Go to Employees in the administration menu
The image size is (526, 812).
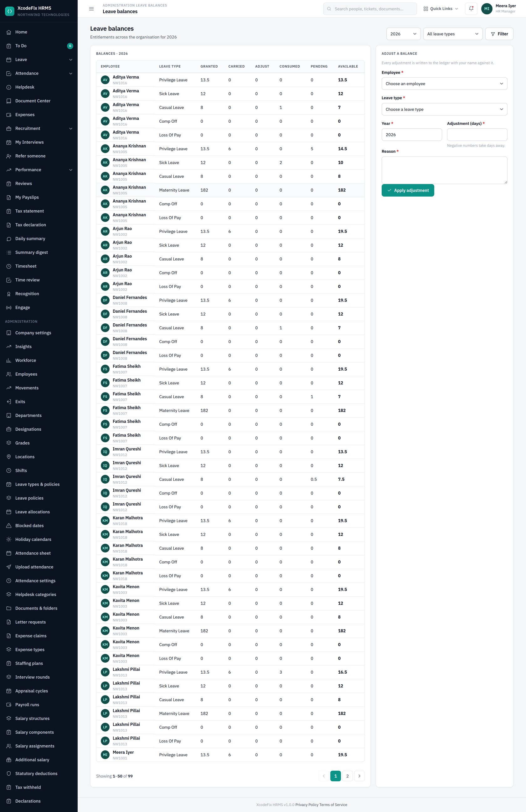(39, 374)
